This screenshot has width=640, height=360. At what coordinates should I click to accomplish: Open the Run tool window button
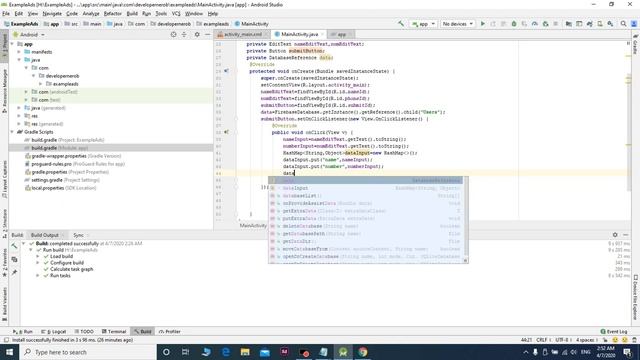pos(23,331)
